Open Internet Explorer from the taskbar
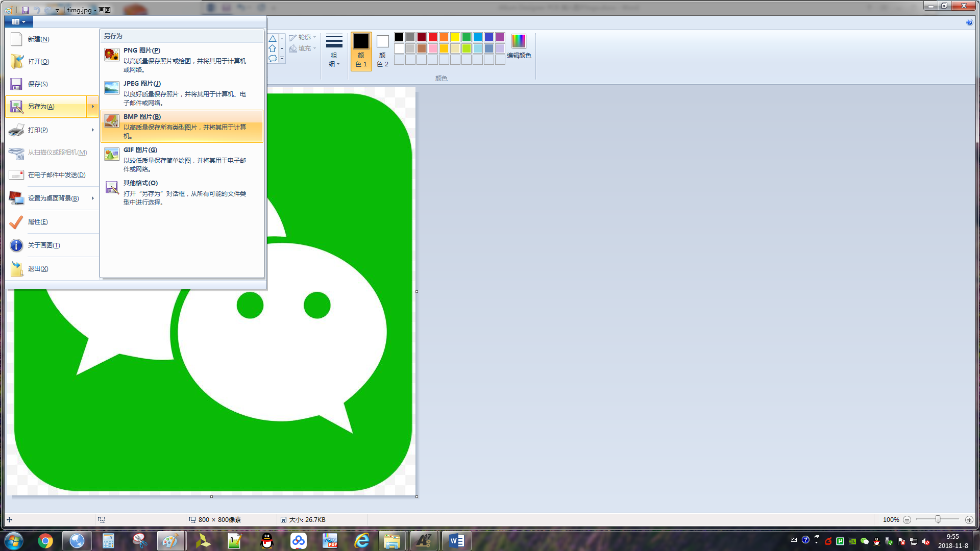The image size is (980, 551). pos(362,541)
